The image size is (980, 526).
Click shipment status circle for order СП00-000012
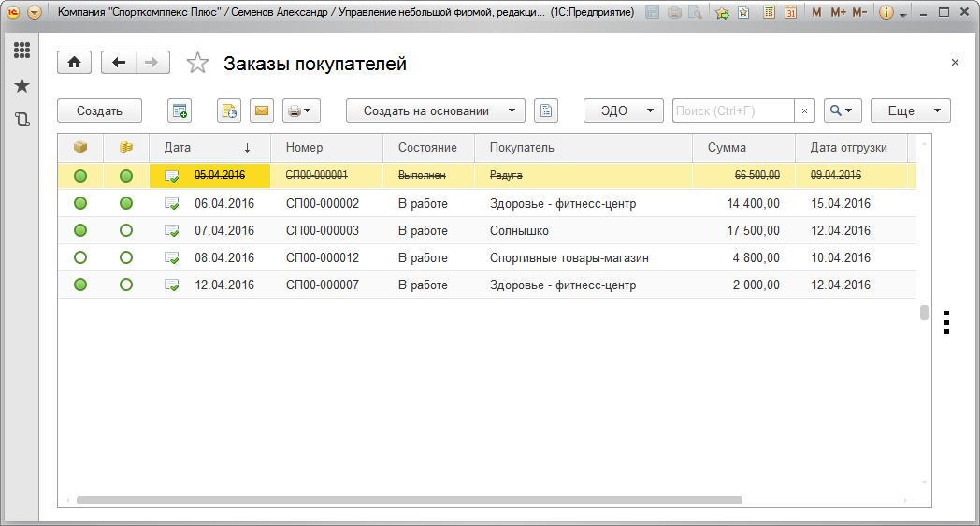80,257
